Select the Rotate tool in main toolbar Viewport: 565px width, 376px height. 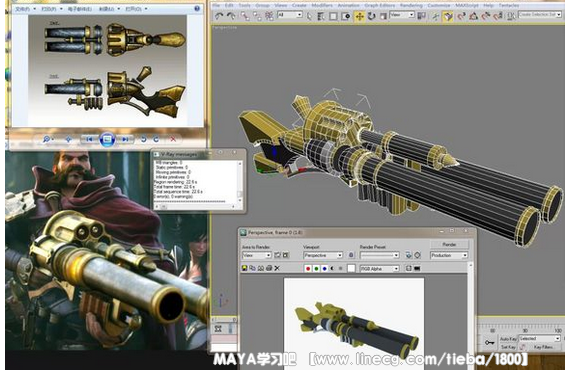coord(371,16)
